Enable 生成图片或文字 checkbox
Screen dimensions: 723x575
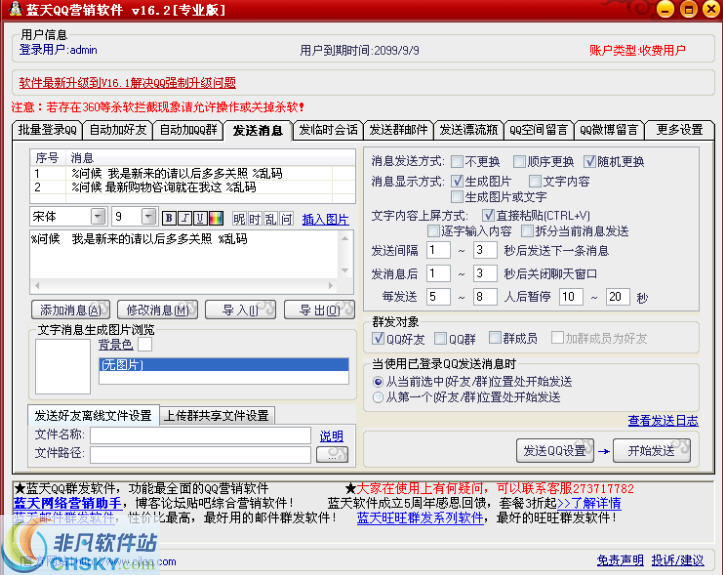pyautogui.click(x=457, y=197)
